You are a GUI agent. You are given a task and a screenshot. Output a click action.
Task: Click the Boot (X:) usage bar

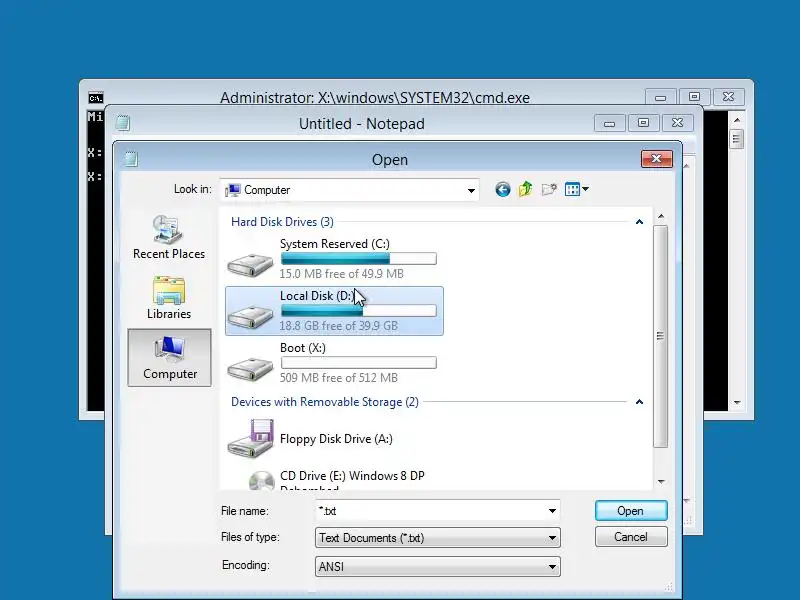359,363
